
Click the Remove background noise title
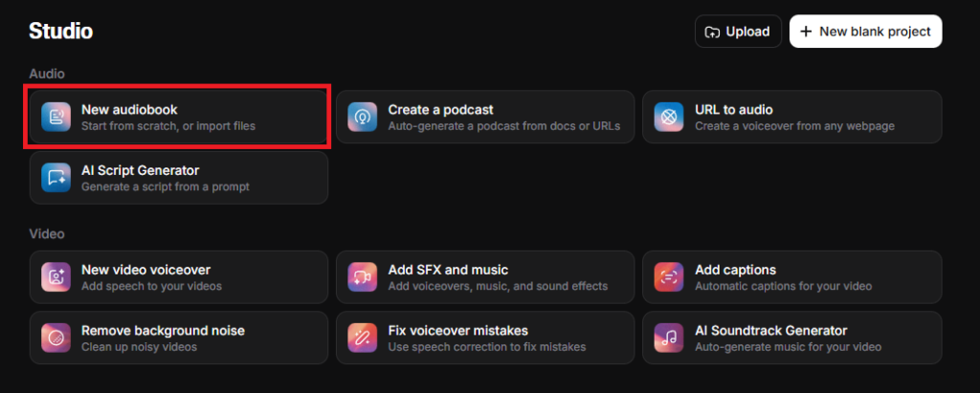click(163, 330)
